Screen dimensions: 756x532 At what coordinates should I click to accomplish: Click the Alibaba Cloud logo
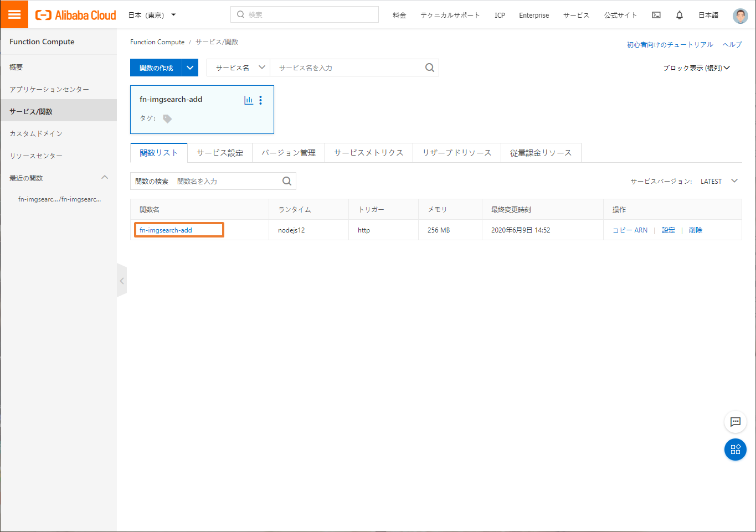coord(76,15)
